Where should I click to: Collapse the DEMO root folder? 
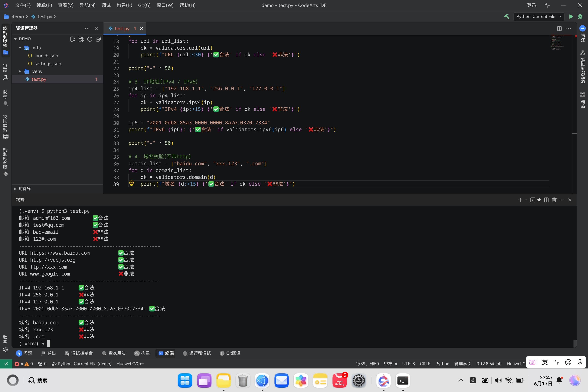pos(15,39)
